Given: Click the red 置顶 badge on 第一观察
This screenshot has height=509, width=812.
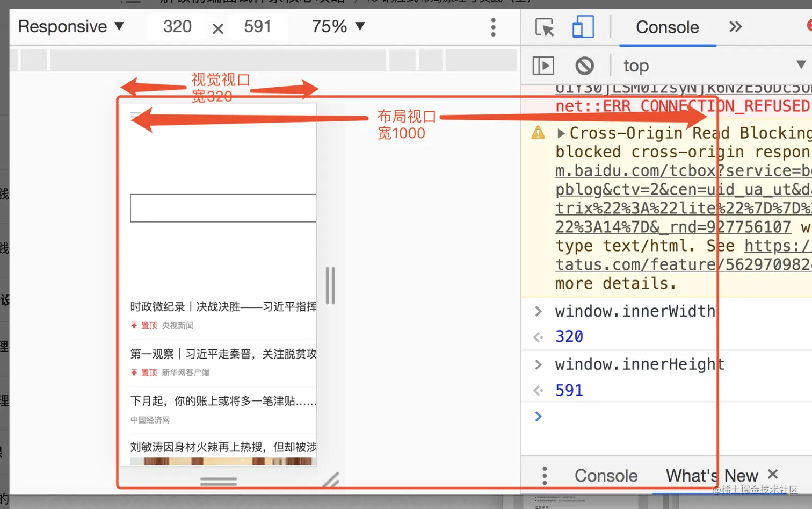Looking at the screenshot, I should click(144, 372).
